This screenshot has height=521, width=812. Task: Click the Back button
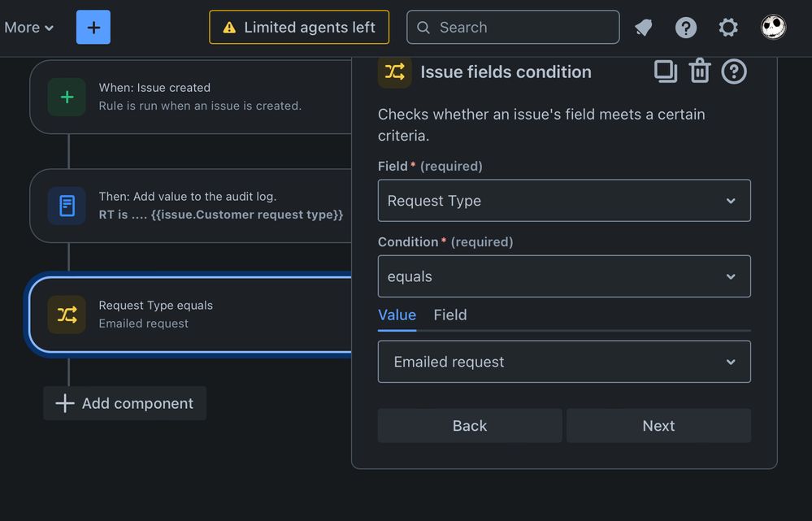pyautogui.click(x=470, y=426)
